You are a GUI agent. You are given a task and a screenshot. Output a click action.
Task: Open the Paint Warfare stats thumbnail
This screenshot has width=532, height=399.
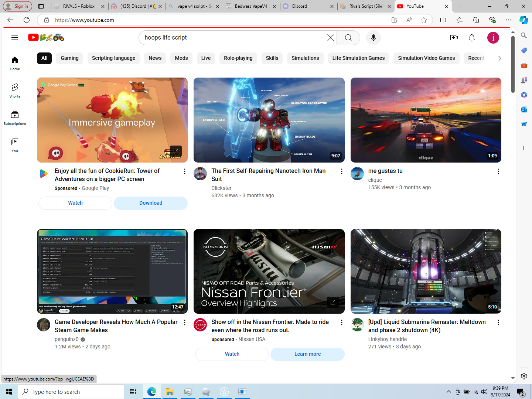click(x=112, y=271)
